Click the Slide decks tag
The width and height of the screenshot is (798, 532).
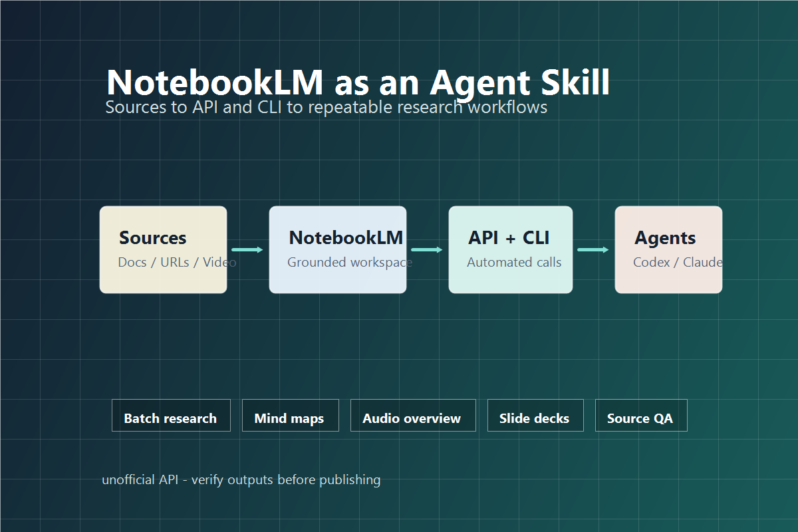tap(535, 416)
